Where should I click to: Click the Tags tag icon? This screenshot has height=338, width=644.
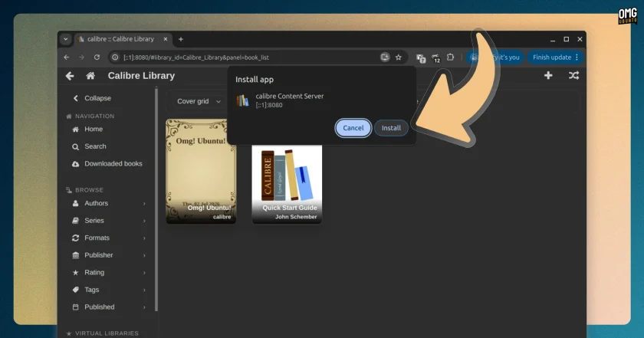click(76, 290)
